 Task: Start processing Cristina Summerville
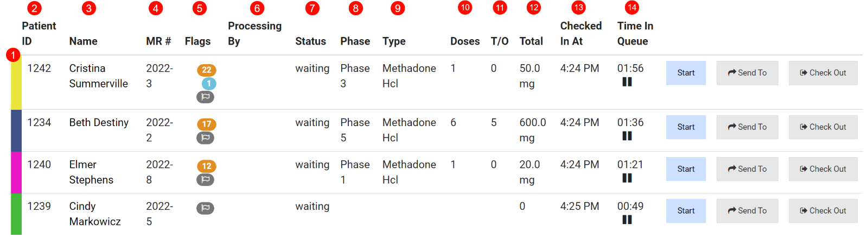pyautogui.click(x=686, y=73)
